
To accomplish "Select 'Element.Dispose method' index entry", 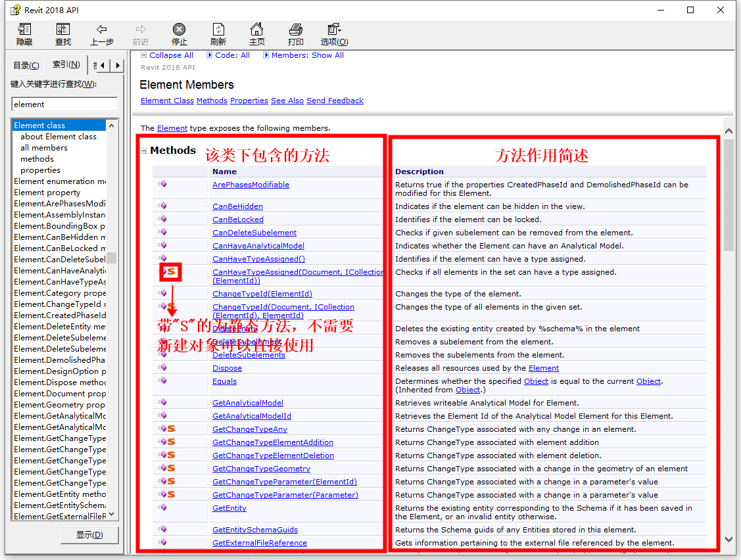I will (60, 383).
